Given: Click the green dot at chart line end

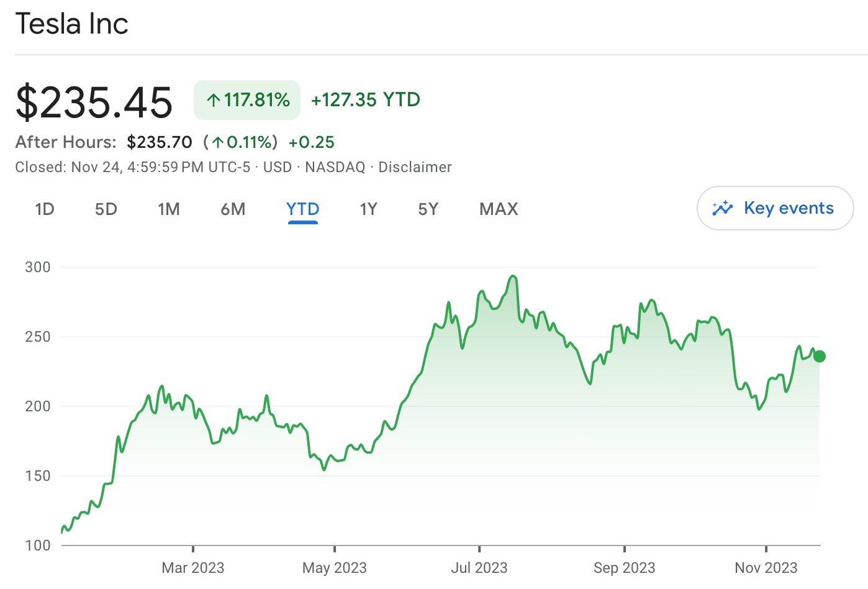Looking at the screenshot, I should pos(820,356).
